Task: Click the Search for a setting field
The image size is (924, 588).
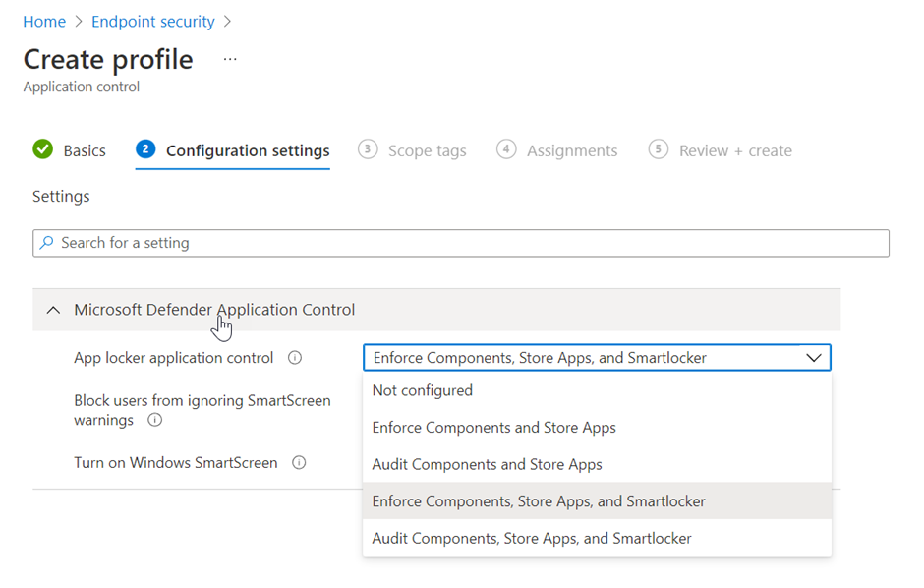Action: tap(461, 243)
